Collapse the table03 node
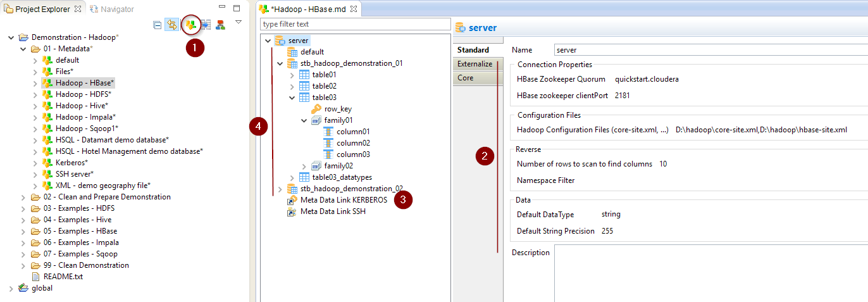The height and width of the screenshot is (302, 868). 292,98
